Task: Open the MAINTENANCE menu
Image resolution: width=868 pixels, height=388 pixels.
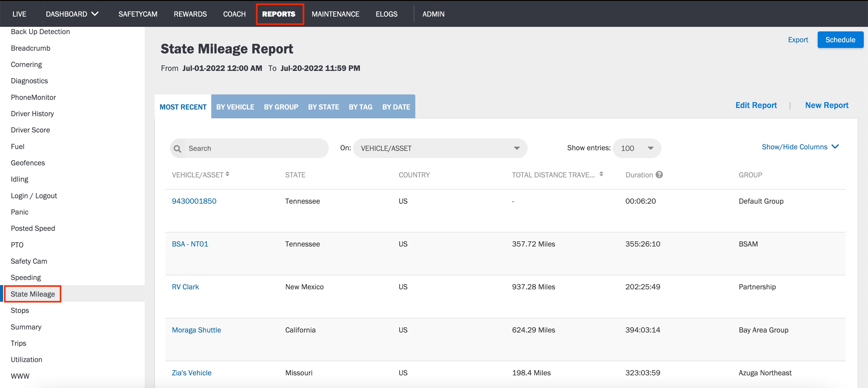Action: click(335, 14)
